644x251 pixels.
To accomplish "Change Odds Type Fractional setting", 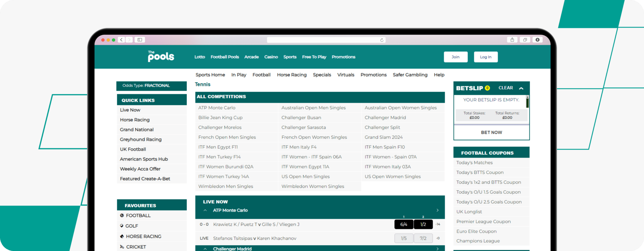I will click(151, 86).
